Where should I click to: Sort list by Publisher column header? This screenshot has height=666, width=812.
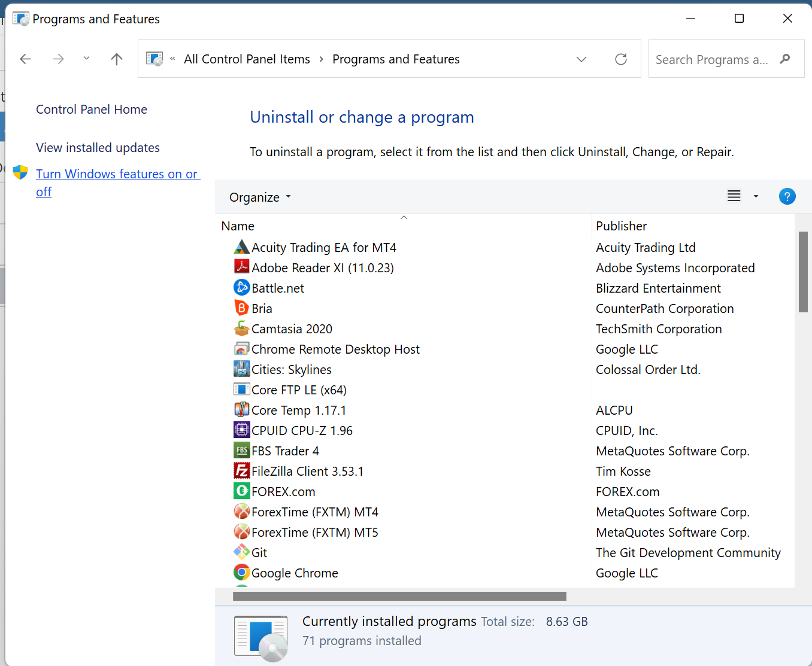coord(621,226)
